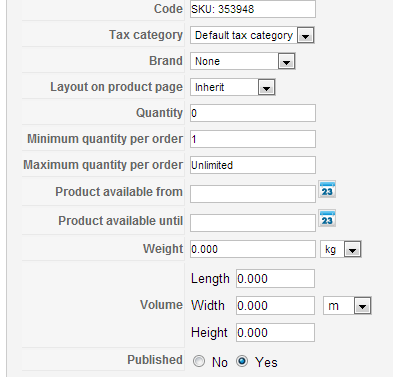Screen dimensions: 393x377
Task: Select No for Published
Action: (x=199, y=361)
